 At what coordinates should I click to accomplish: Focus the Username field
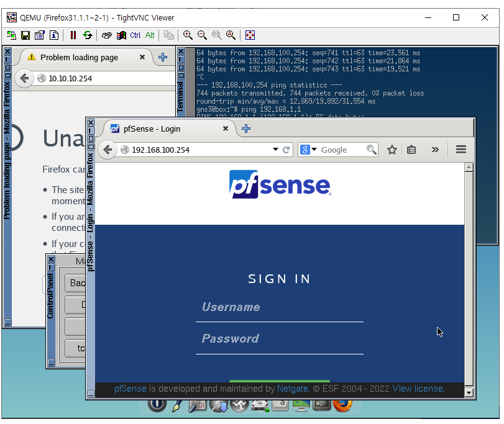pyautogui.click(x=280, y=307)
